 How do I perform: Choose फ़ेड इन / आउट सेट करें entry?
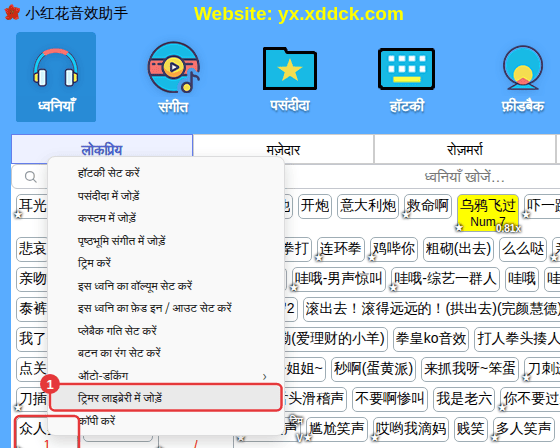166,308
